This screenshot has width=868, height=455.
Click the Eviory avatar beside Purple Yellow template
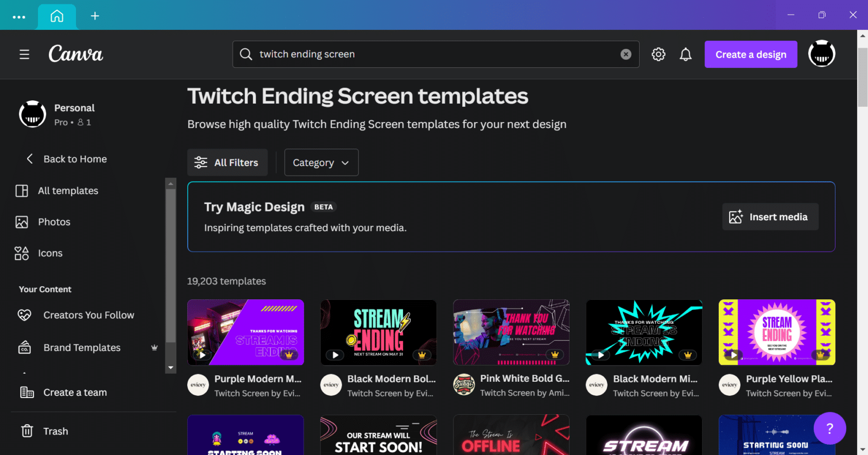coord(730,385)
